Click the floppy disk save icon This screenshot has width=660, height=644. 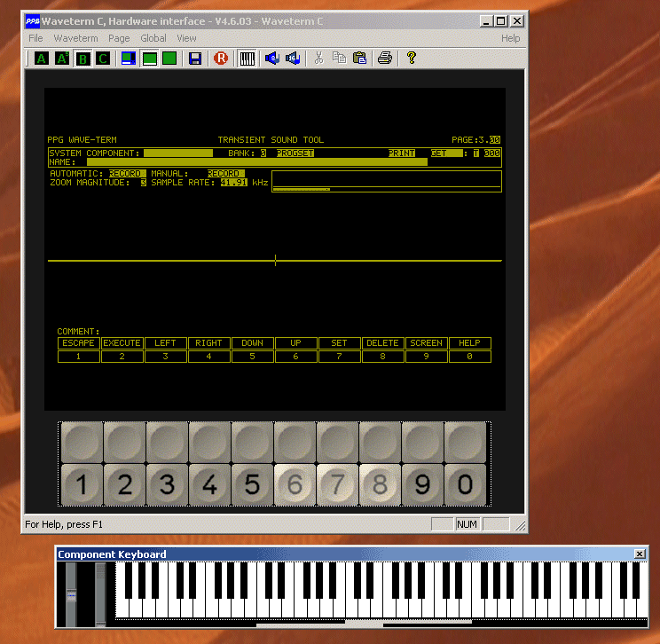(x=195, y=58)
